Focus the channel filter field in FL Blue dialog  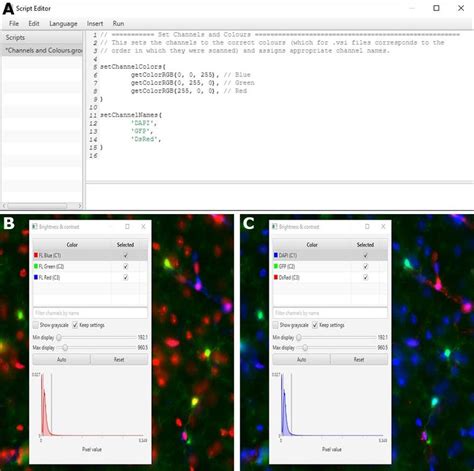[x=90, y=313]
